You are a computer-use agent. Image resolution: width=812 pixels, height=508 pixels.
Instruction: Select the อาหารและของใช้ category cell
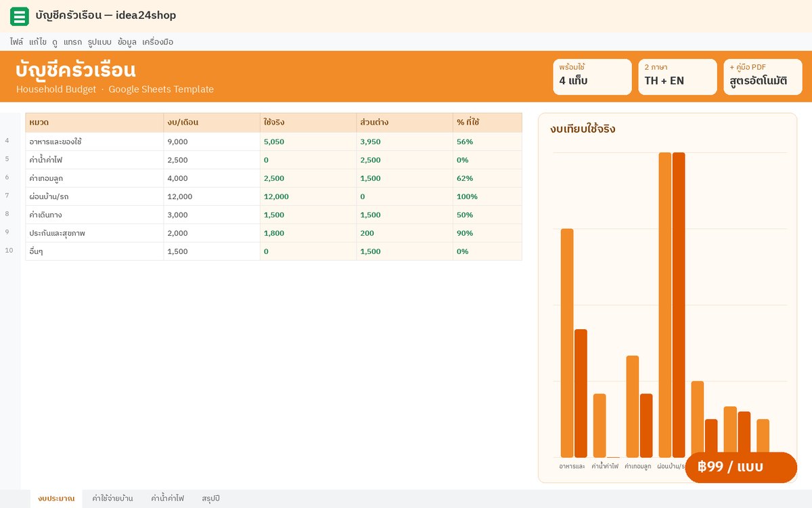(95, 142)
